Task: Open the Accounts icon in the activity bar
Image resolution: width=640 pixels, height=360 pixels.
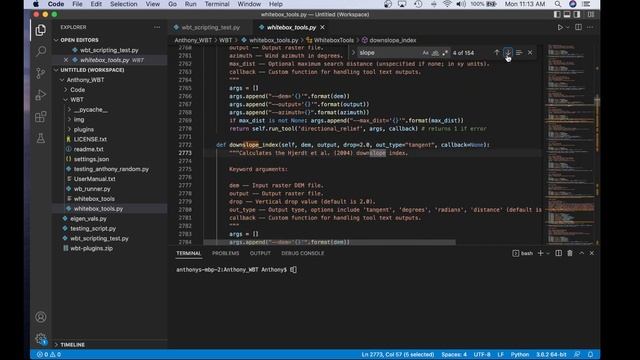Action: 40,317
